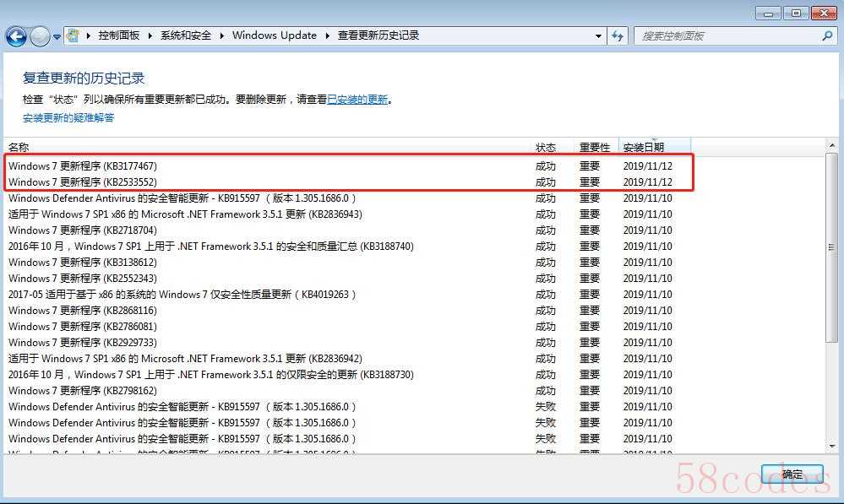Screen dimensions: 844x504
Task: Select the update row KB2533552
Action: coord(348,182)
